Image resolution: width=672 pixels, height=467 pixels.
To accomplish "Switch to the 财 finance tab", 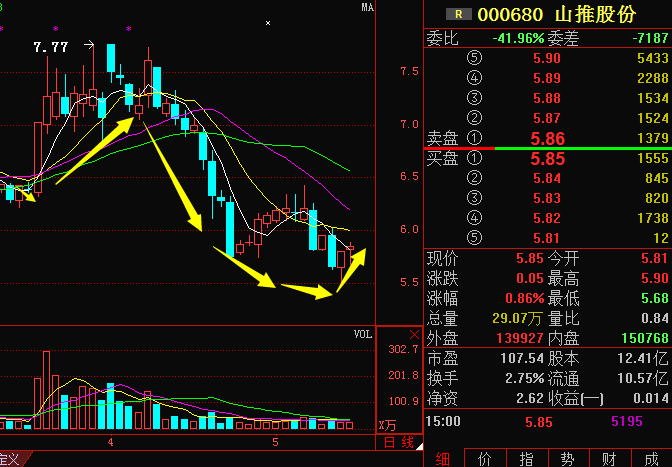I will pyautogui.click(x=609, y=457).
